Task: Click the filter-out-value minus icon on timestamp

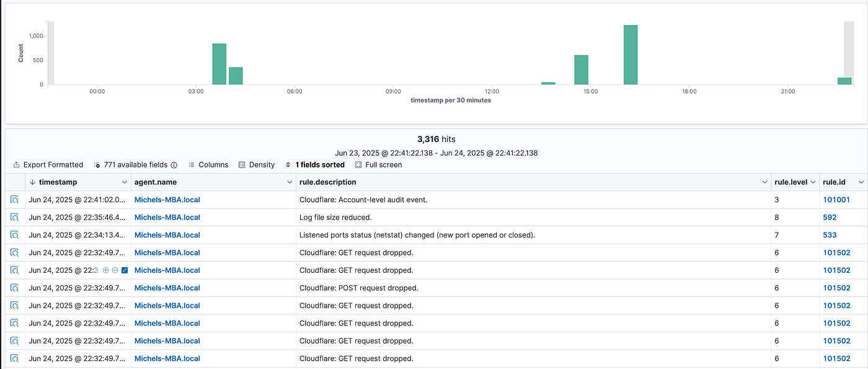Action: tap(115, 270)
